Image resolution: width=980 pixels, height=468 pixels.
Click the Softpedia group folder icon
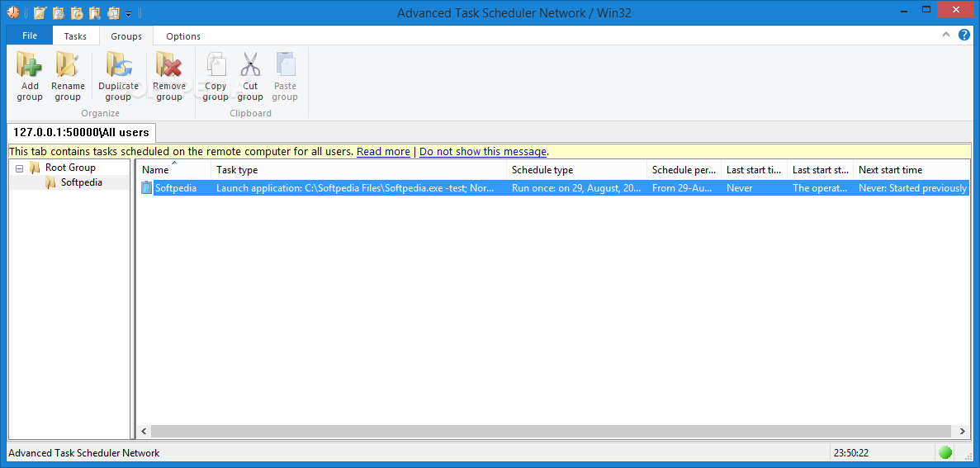(x=50, y=182)
